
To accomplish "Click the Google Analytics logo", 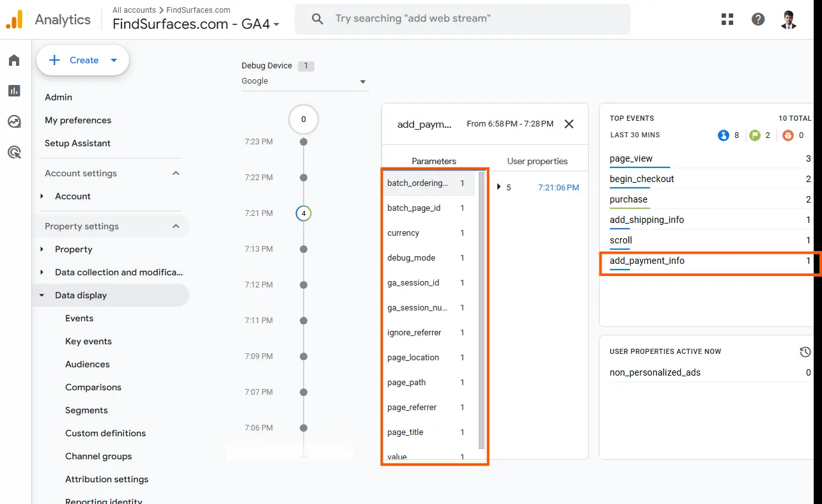I will [x=14, y=19].
